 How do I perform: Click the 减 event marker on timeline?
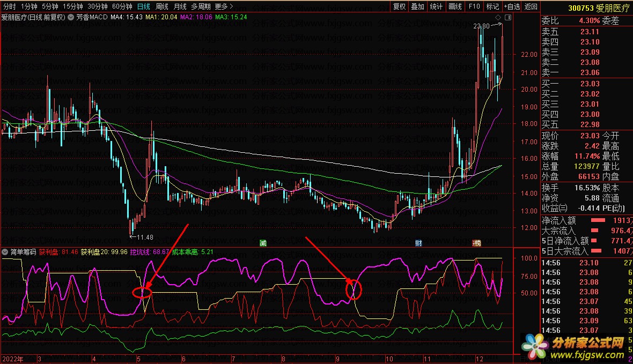(263, 243)
